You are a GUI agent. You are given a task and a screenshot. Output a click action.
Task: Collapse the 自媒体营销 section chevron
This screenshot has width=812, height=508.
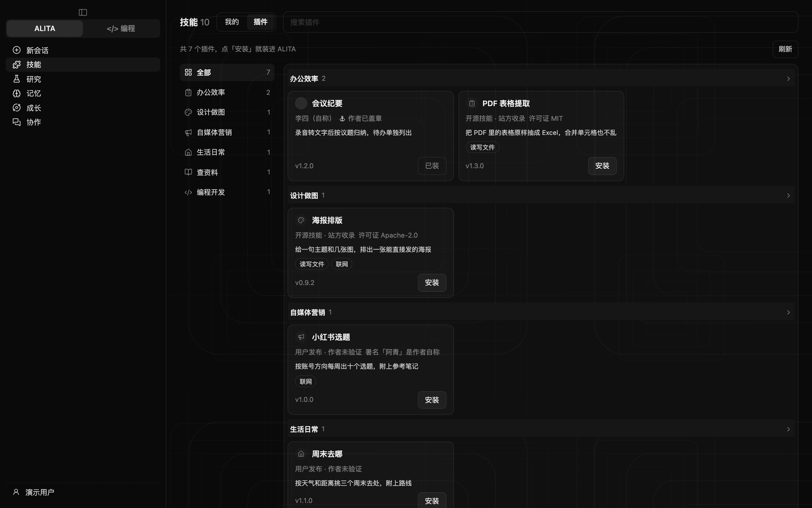coord(788,312)
